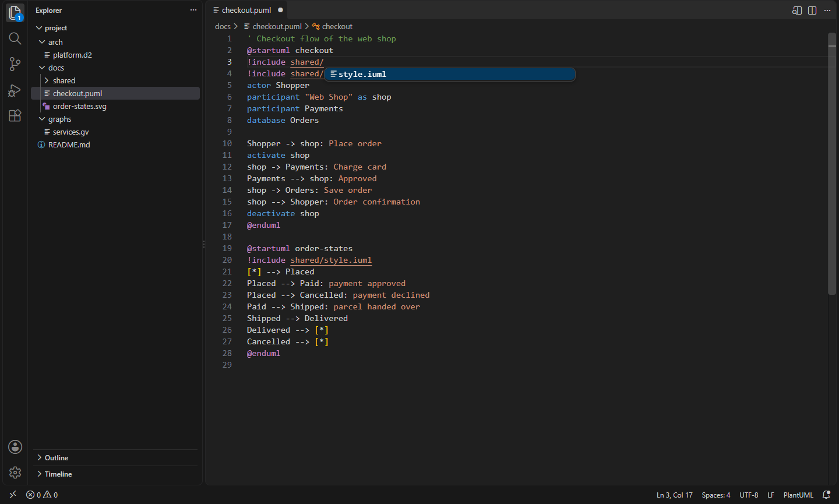The width and height of the screenshot is (839, 504).
Task: Click the Ln 3, Col 17 position indicator
Action: coord(675,495)
